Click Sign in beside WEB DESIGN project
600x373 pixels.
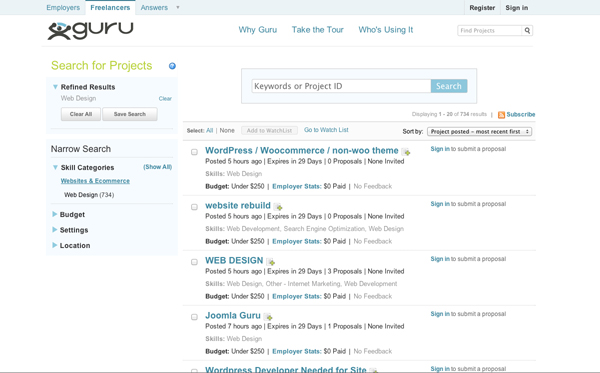pos(440,259)
